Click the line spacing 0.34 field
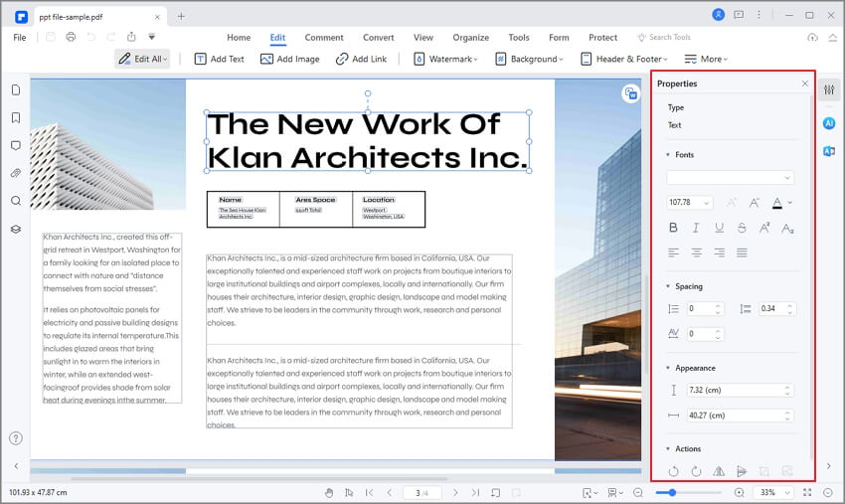This screenshot has width=845, height=504. click(776, 308)
